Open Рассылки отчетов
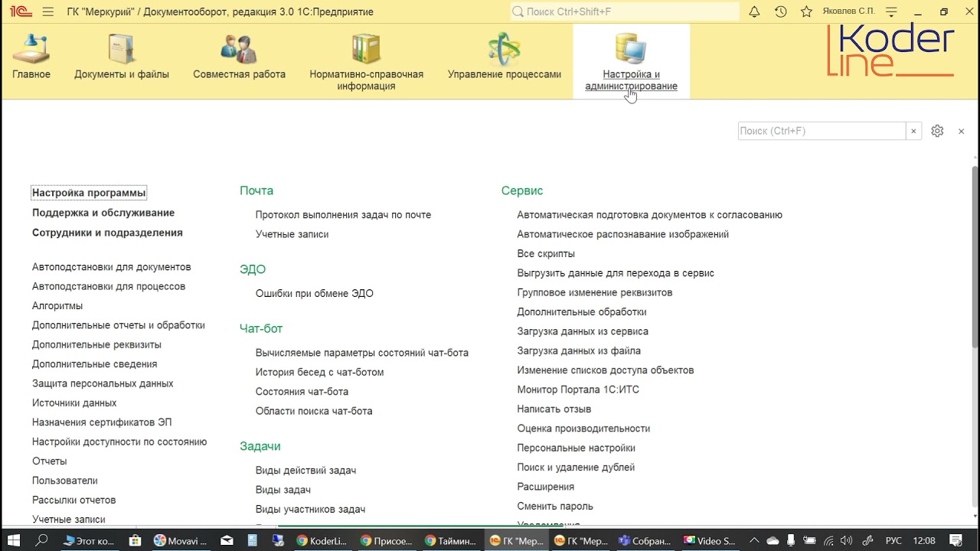 click(x=74, y=500)
